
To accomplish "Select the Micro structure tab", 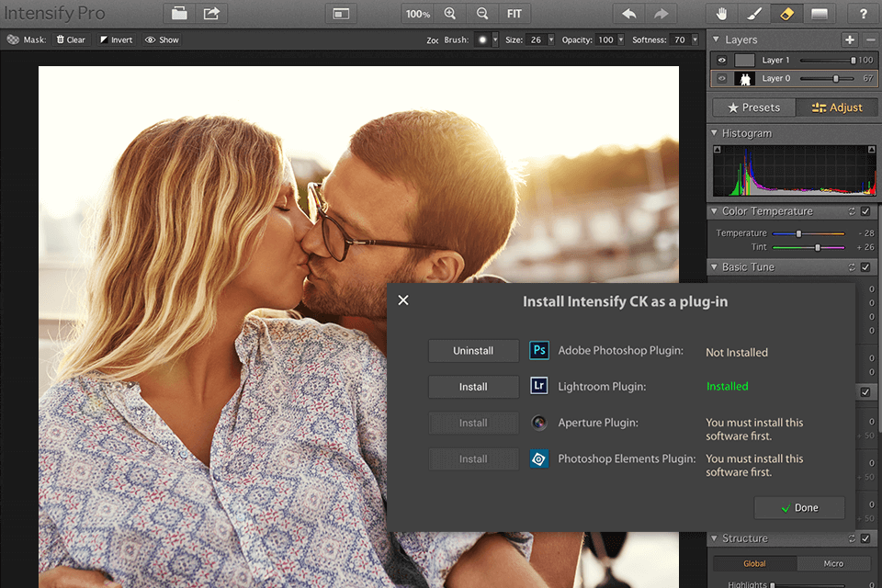I will click(x=833, y=564).
